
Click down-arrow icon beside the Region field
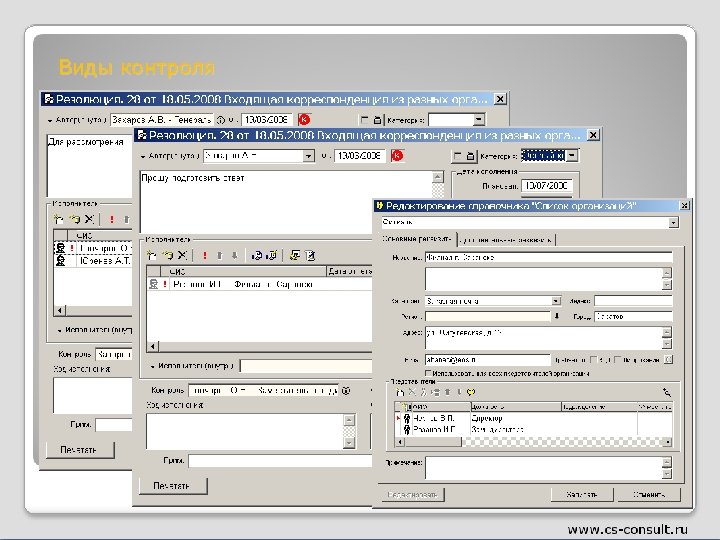(x=557, y=316)
